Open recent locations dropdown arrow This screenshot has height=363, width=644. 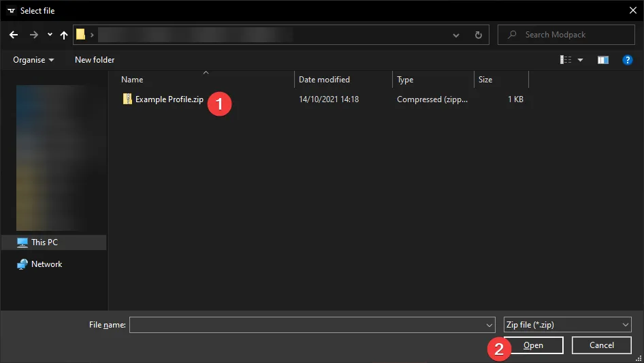50,35
